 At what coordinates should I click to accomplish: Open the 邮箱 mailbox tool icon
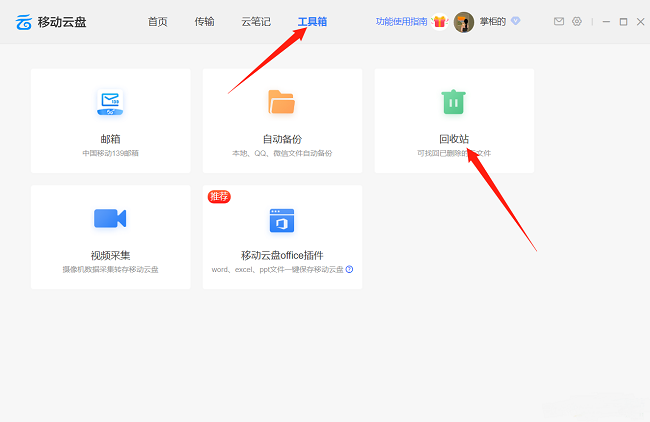(110, 102)
